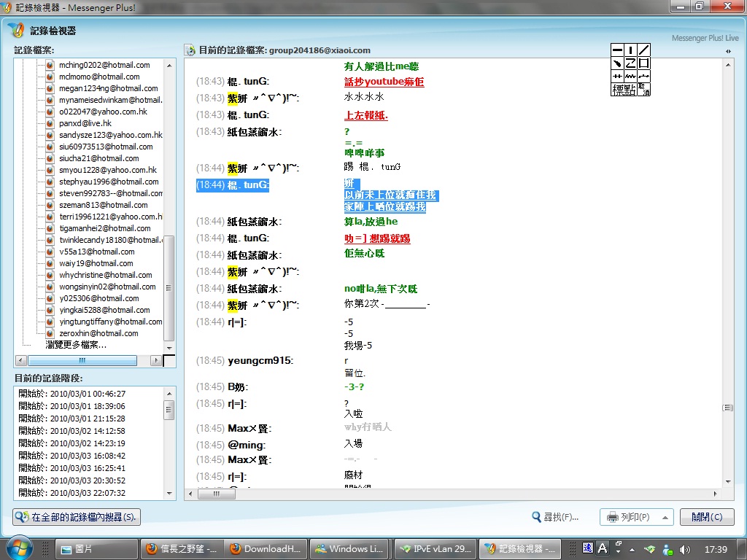Click 瀏覽更多檔案... to browse more files
The width and height of the screenshot is (747, 560).
point(76,345)
